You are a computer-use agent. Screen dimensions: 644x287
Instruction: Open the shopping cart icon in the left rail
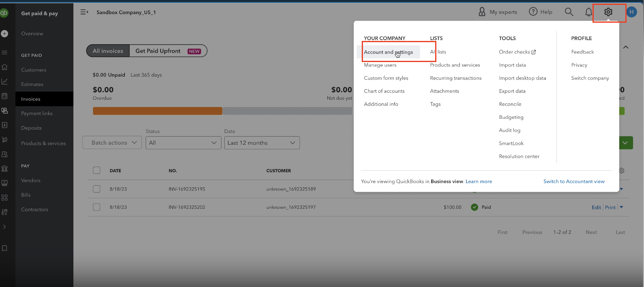pyautogui.click(x=4, y=140)
